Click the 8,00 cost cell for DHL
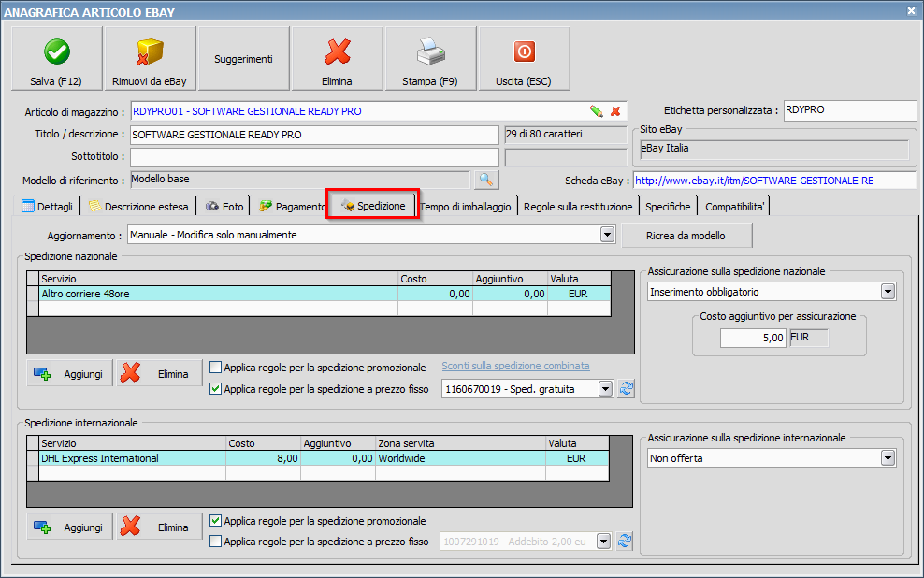The image size is (924, 578). click(264, 458)
